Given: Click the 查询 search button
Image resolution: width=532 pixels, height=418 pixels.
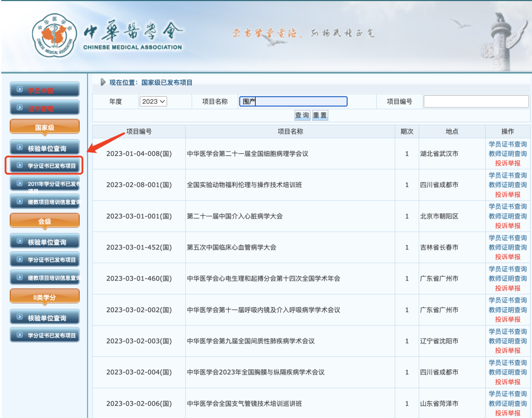Looking at the screenshot, I should click(x=302, y=115).
